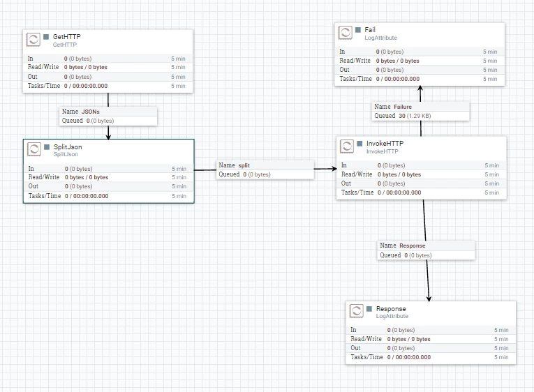Click Response processor's In statistics row
This screenshot has height=392, width=534.
(431, 330)
